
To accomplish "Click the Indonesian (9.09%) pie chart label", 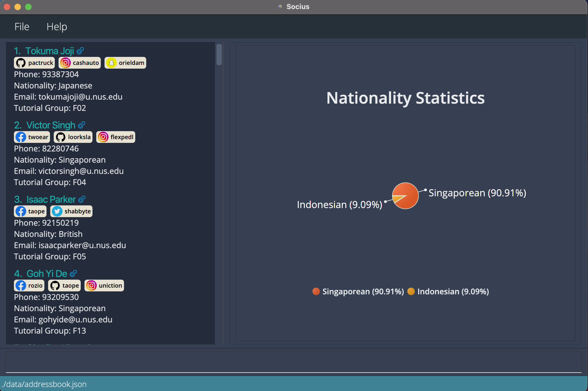I will click(x=339, y=205).
